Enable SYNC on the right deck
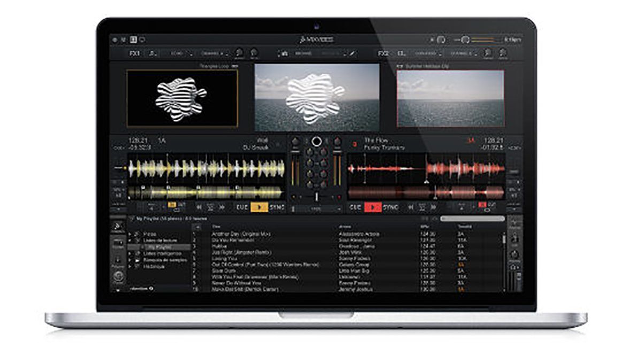 [x=391, y=207]
